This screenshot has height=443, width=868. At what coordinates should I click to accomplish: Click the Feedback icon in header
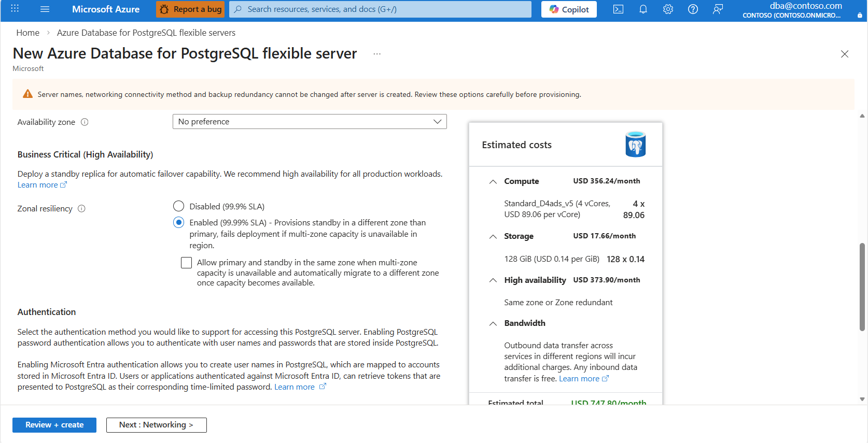click(x=718, y=9)
